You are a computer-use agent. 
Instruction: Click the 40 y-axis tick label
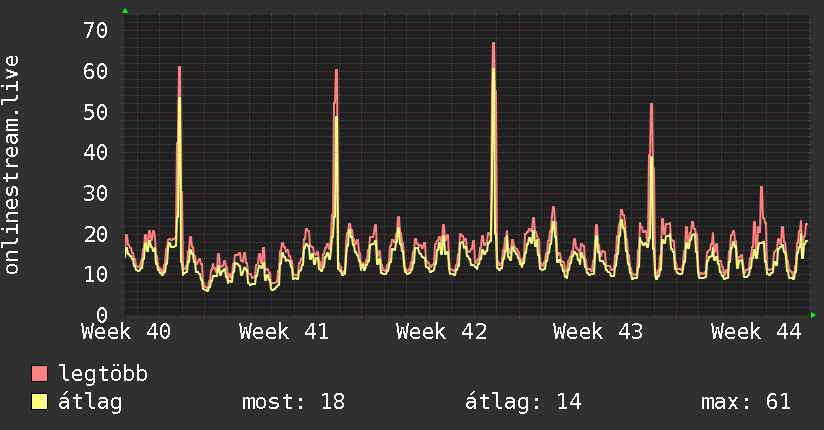96,152
